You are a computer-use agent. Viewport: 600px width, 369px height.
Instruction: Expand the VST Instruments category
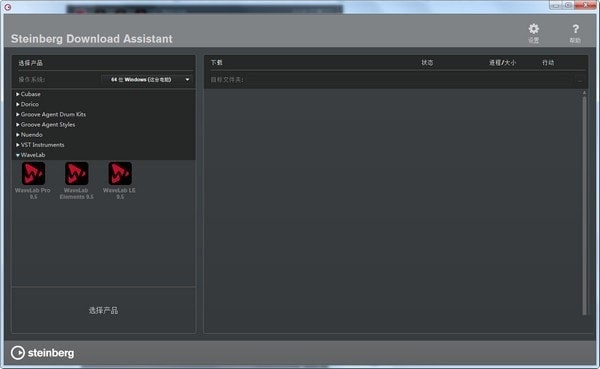pyautogui.click(x=40, y=145)
